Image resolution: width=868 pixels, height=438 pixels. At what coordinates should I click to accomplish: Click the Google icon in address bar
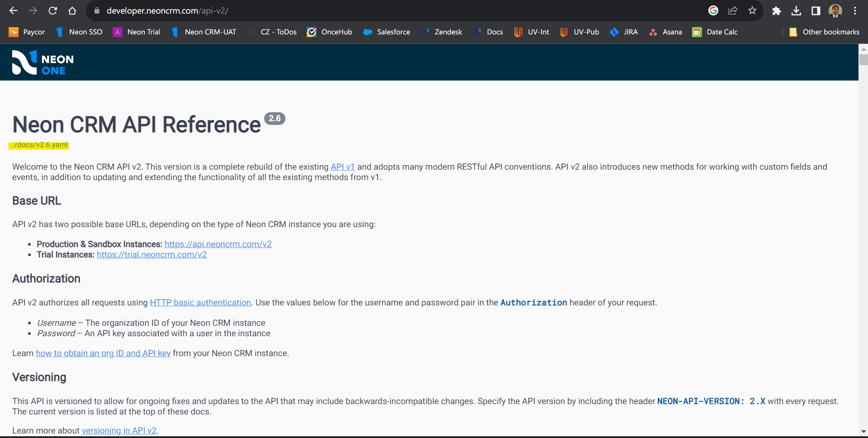click(x=713, y=10)
